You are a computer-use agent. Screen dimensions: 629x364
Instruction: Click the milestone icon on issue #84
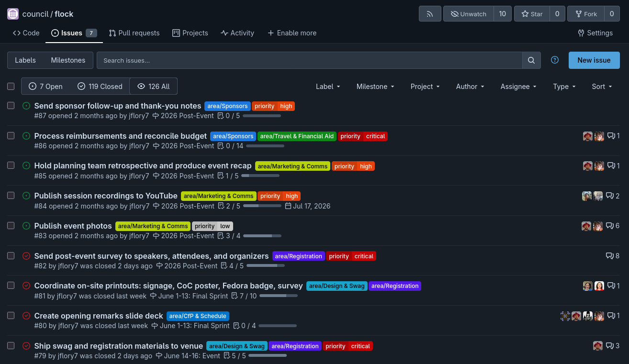coord(156,206)
